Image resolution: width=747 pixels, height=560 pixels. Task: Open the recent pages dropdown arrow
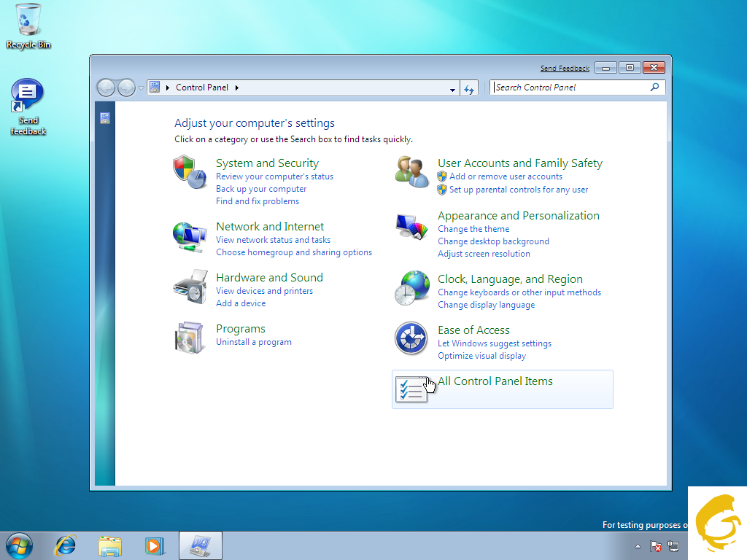point(141,88)
